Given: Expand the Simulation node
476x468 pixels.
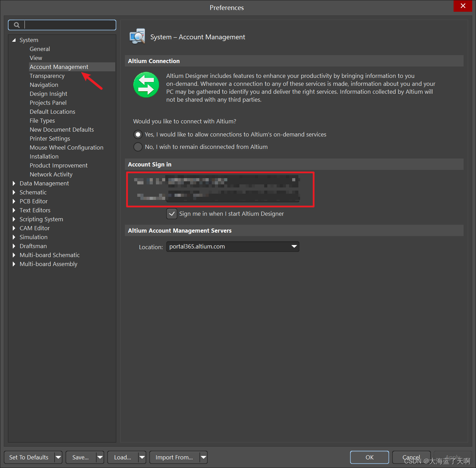Looking at the screenshot, I should tap(14, 237).
